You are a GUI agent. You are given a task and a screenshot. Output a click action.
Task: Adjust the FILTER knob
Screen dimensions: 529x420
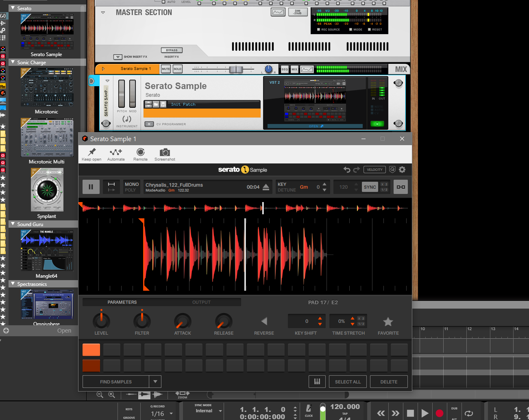142,321
